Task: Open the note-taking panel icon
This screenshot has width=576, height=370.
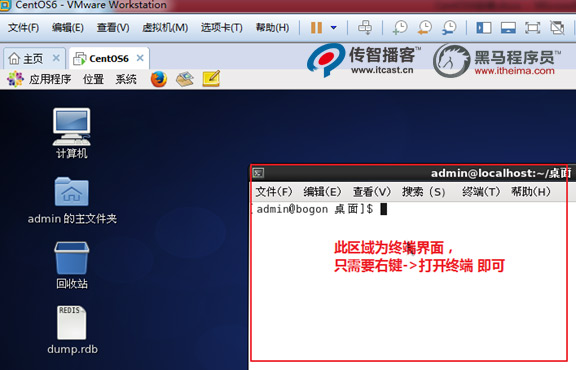Action: [211, 79]
